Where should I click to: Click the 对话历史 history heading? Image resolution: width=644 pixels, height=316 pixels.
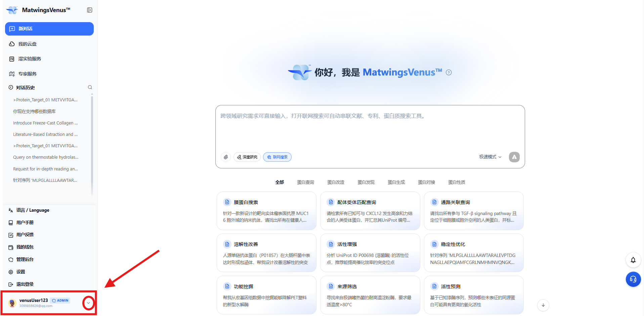(x=26, y=88)
